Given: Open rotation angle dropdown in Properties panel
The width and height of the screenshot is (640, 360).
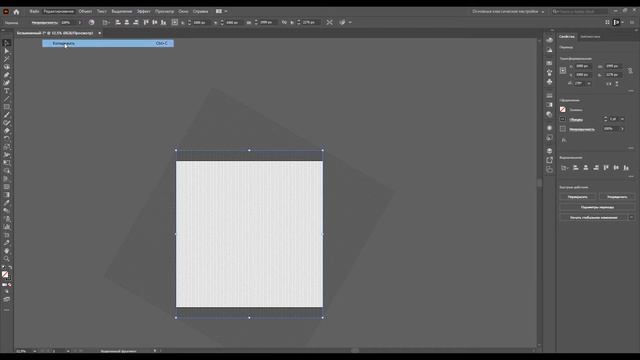Looking at the screenshot, I should tap(589, 83).
